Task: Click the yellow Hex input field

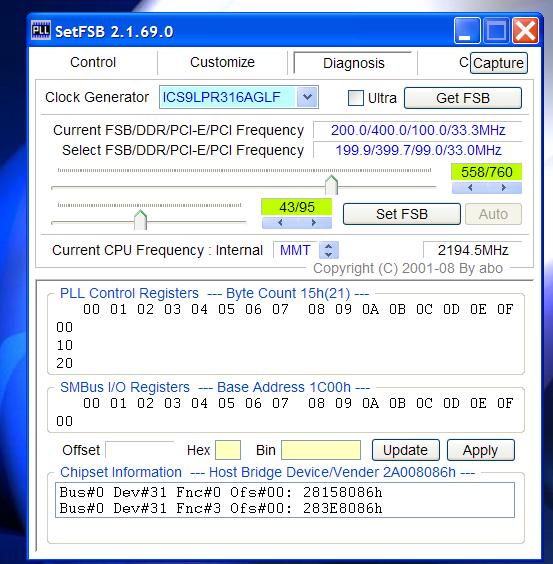Action: tap(228, 450)
